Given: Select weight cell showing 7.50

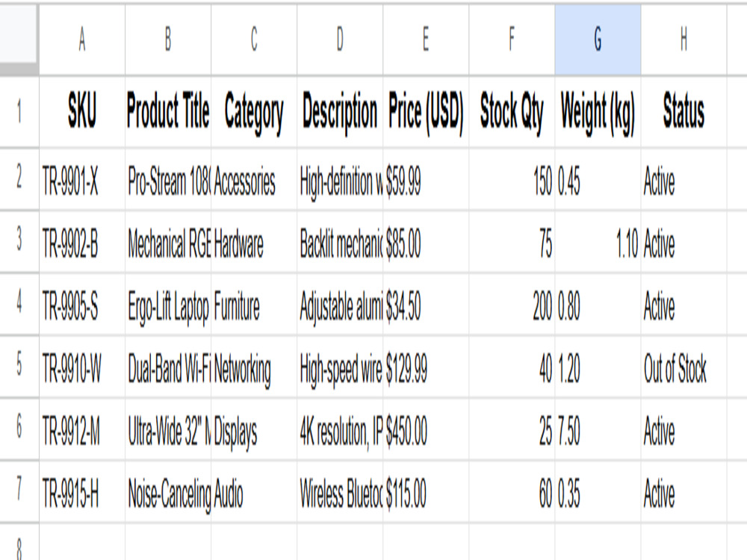Looking at the screenshot, I should click(598, 429).
